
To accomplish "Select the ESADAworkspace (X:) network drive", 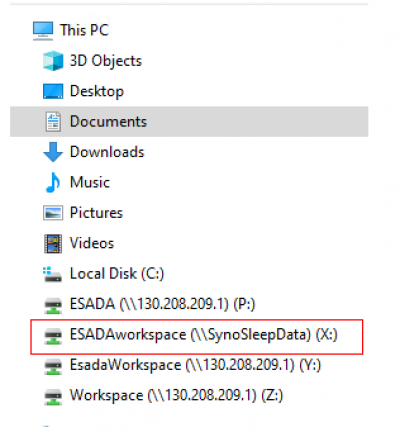I will pyautogui.click(x=197, y=336).
